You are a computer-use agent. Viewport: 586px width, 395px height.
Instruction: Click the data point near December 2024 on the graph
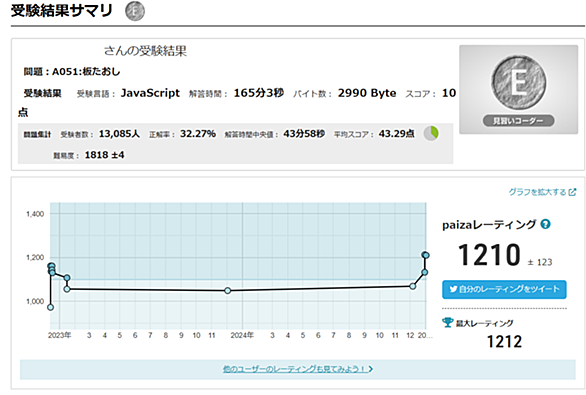(413, 286)
